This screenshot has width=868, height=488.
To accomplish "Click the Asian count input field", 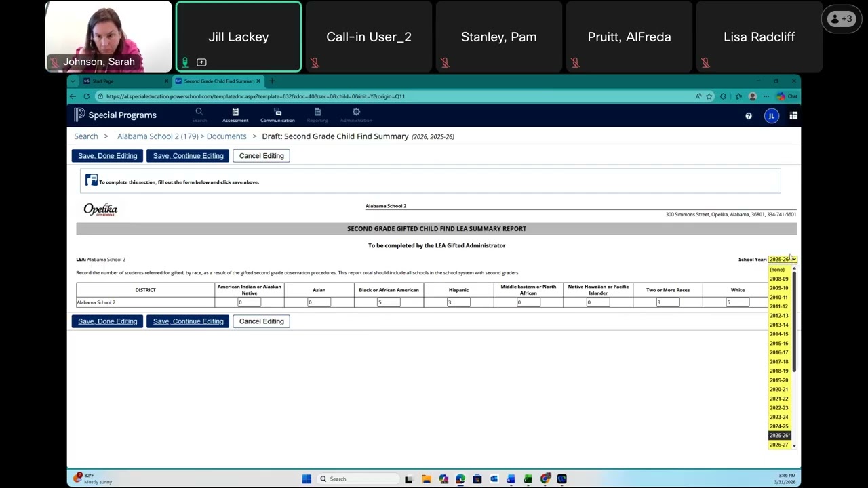I will tap(319, 302).
